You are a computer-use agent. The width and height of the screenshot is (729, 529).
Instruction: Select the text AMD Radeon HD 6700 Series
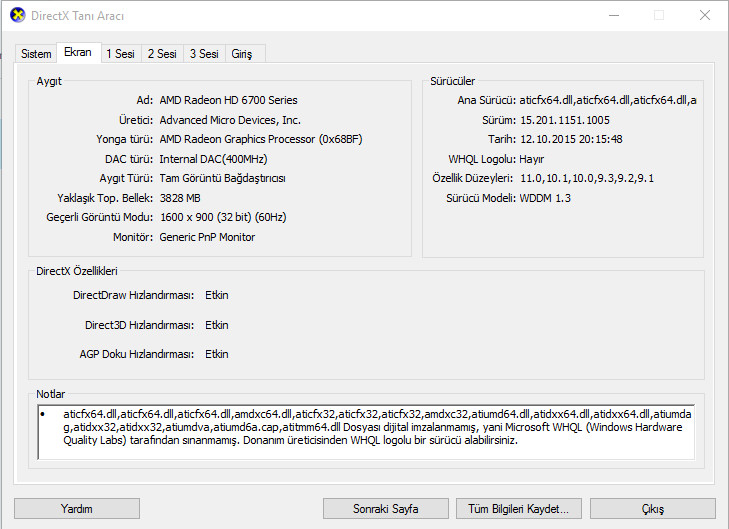(x=228, y=100)
